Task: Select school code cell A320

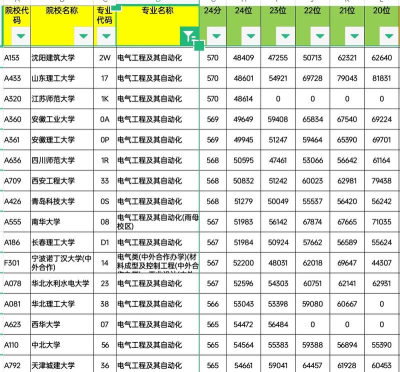Action: pos(16,99)
